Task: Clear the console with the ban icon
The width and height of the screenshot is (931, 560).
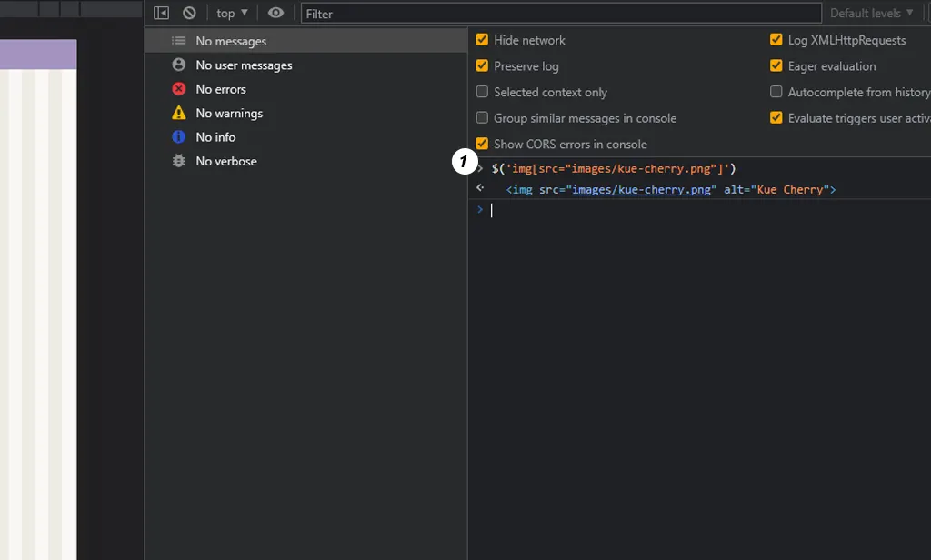Action: [189, 13]
